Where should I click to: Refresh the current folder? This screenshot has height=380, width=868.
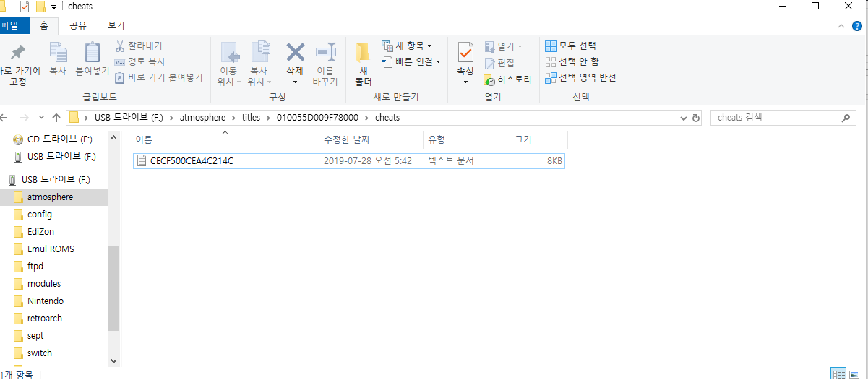tap(696, 118)
